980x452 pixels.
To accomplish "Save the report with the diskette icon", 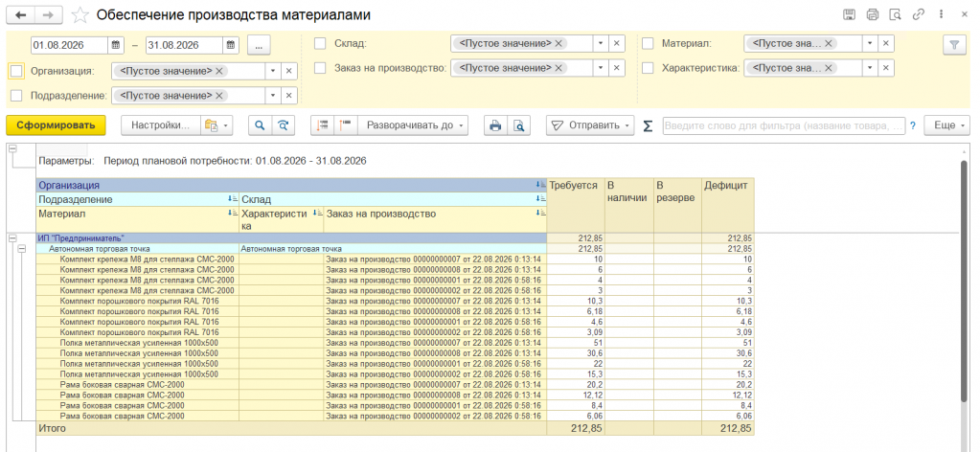I will 850,14.
